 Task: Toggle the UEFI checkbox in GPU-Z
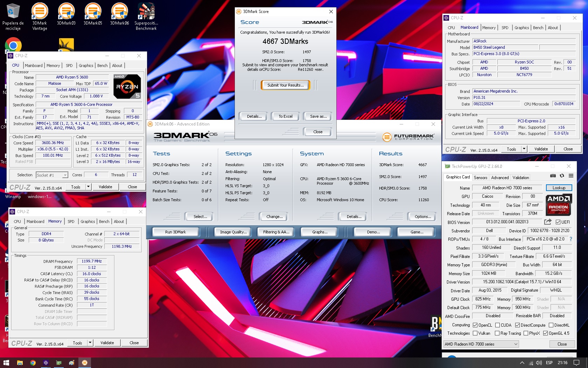558,222
